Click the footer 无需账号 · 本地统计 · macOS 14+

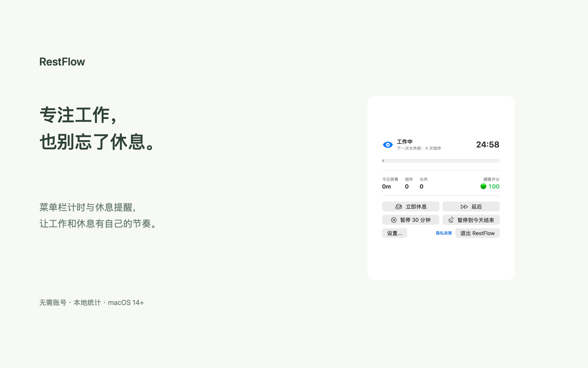click(91, 303)
